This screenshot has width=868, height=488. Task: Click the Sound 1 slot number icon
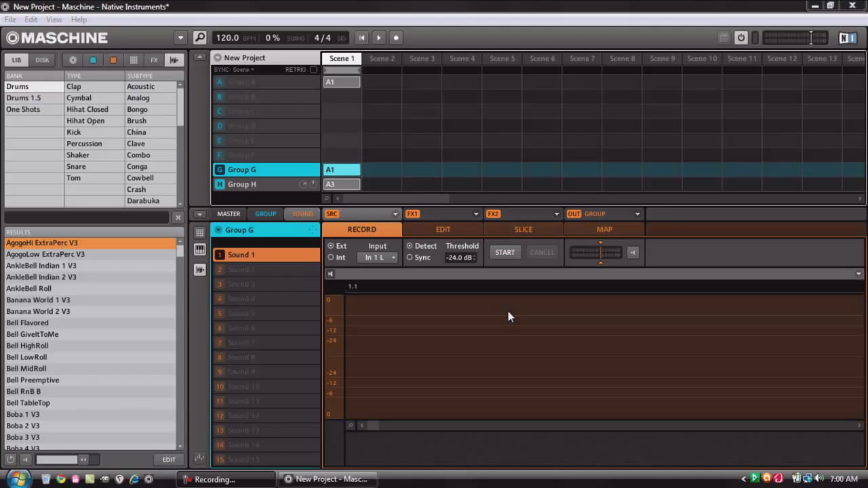pyautogui.click(x=219, y=255)
